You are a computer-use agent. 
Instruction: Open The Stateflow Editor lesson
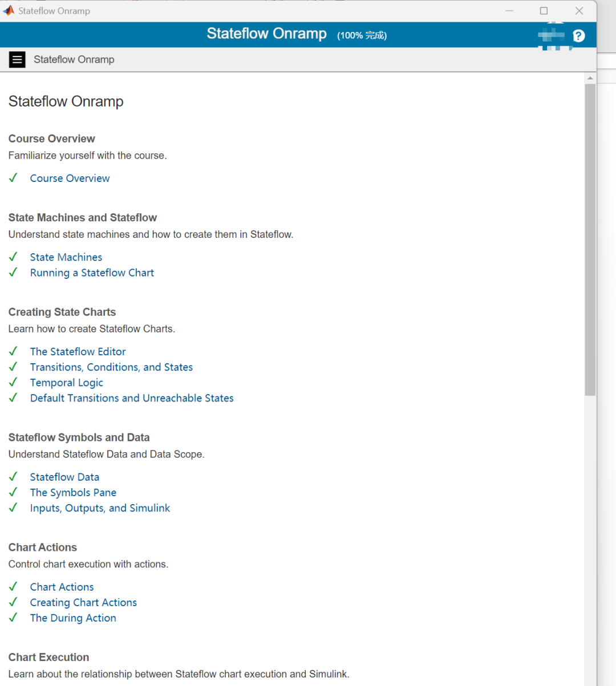point(78,352)
